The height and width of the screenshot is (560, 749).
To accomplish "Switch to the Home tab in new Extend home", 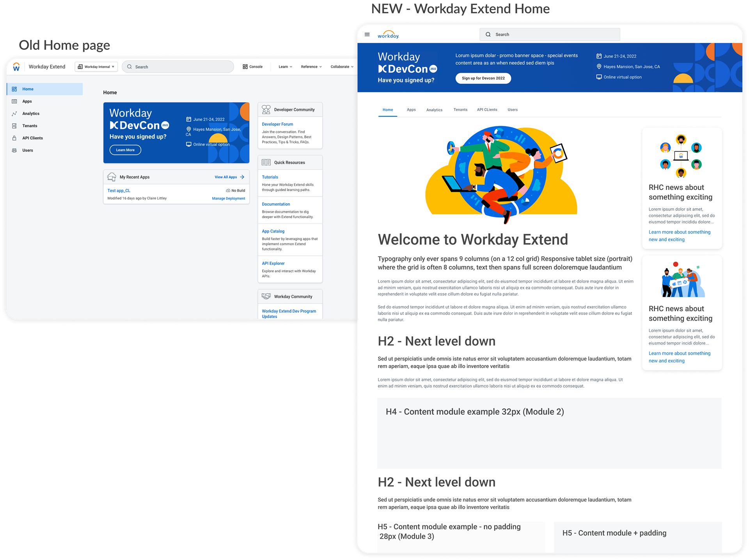I will tap(388, 110).
